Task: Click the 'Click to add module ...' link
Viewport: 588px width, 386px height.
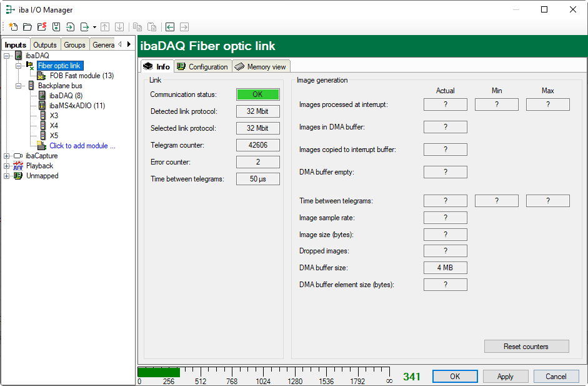Action: (x=82, y=146)
